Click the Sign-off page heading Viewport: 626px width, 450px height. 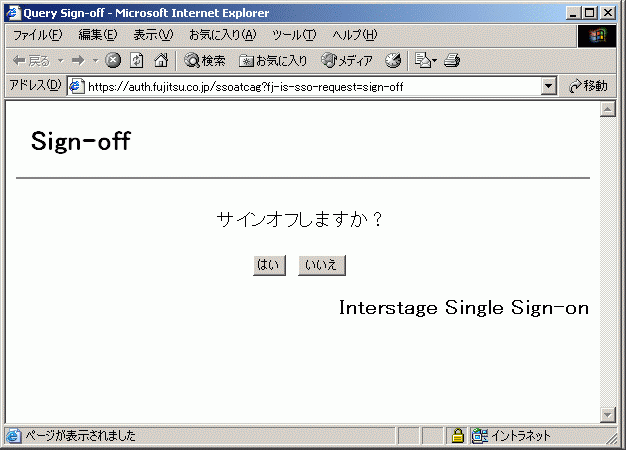[x=81, y=141]
